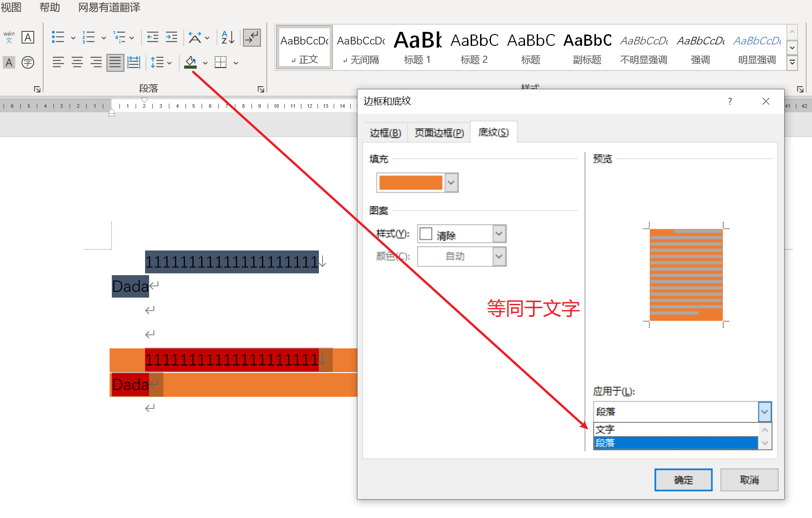Click the character shading A icon
This screenshot has height=518, width=812.
tap(9, 62)
